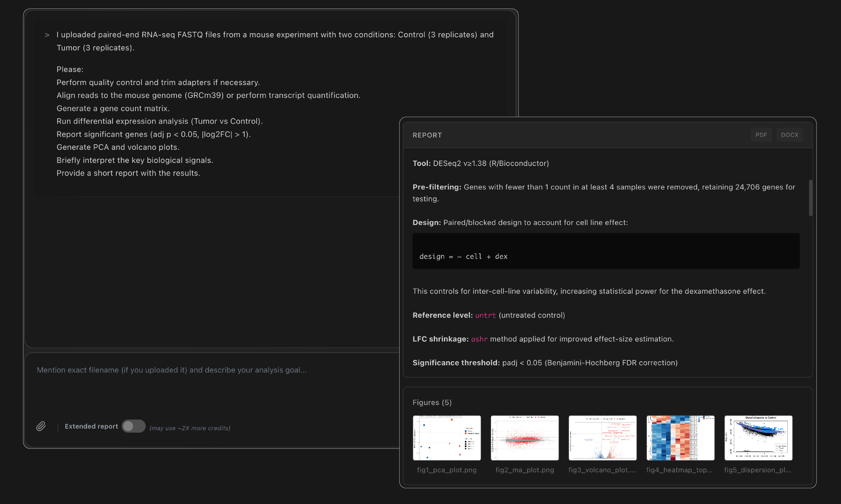841x504 pixels.
Task: Click the Extended report label text
Action: click(91, 426)
